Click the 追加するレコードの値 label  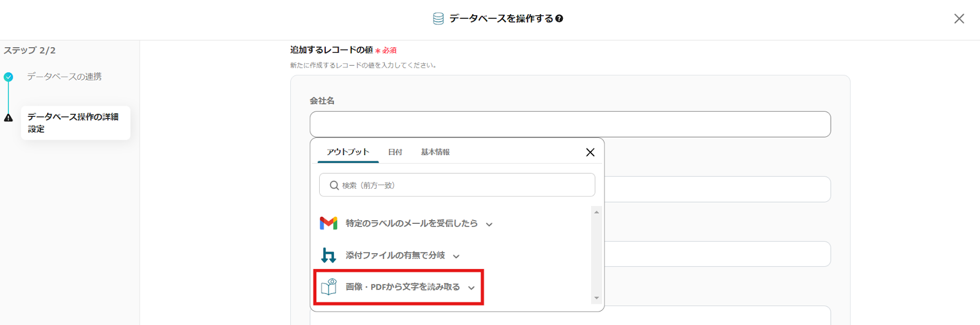(331, 50)
